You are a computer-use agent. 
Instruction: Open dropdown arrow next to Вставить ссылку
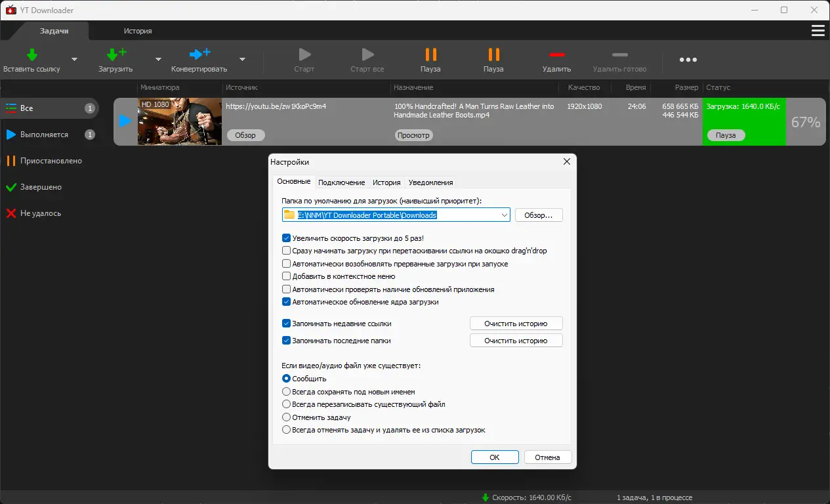pos(74,60)
